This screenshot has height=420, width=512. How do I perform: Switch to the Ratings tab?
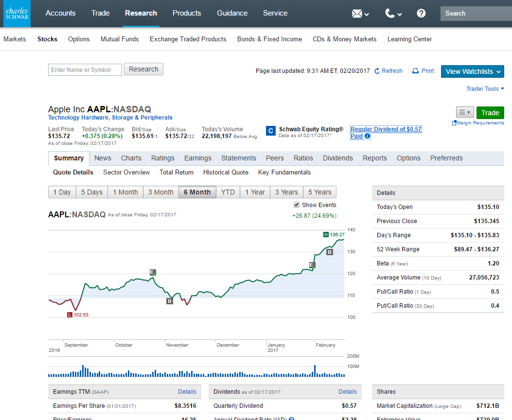point(162,158)
